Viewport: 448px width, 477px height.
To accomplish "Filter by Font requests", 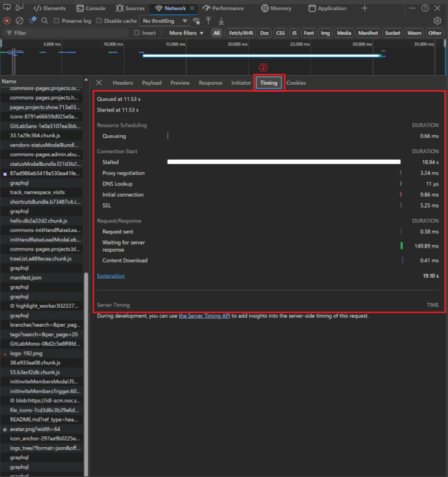I will coord(308,33).
